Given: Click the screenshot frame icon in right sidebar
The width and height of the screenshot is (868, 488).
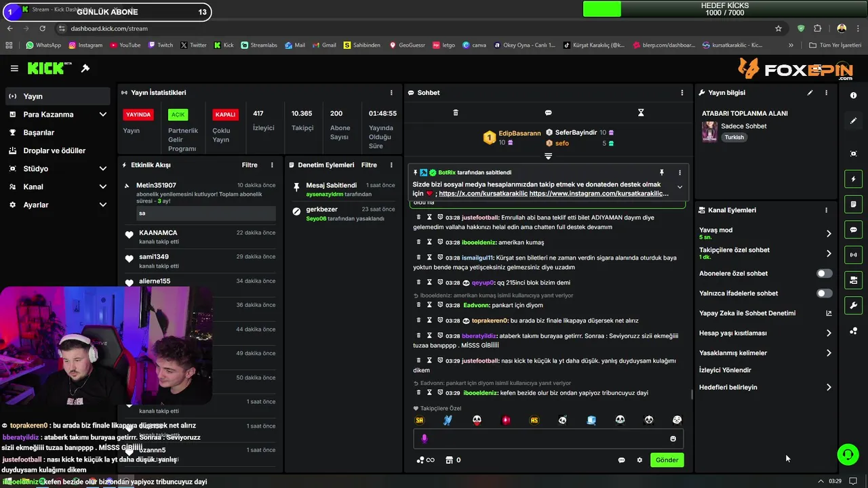Looking at the screenshot, I should tap(853, 154).
